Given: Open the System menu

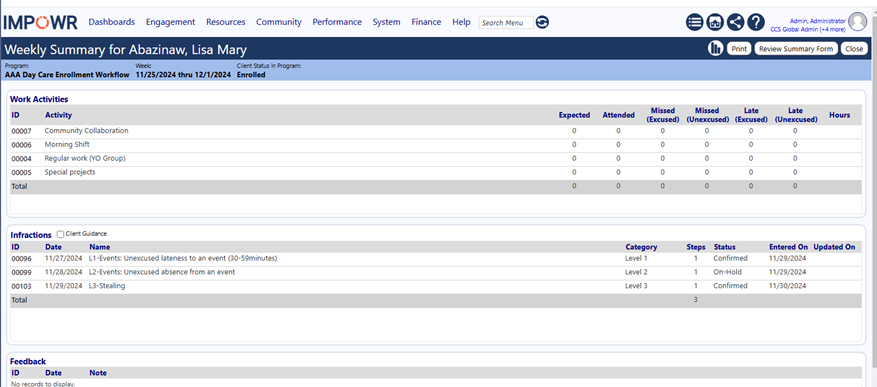Looking at the screenshot, I should tap(386, 22).
